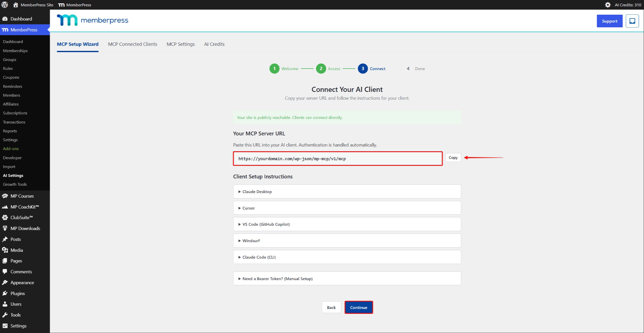644x333 pixels.
Task: Go to wizard step 1 Welcome circle
Action: pos(274,69)
